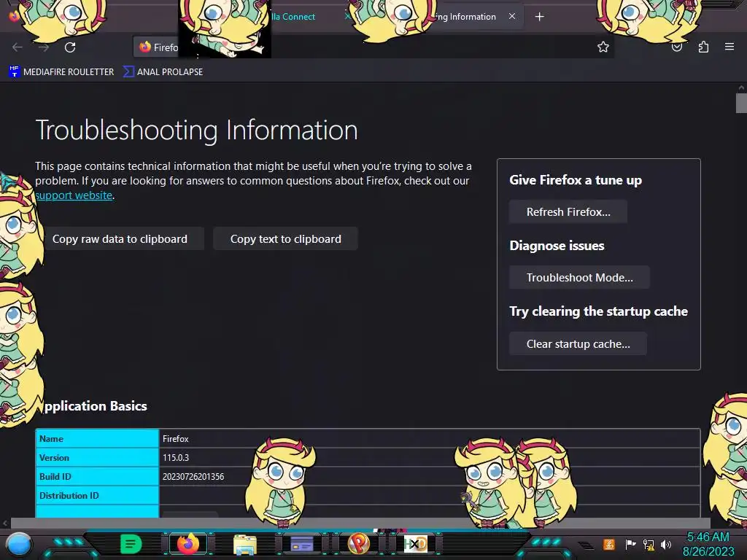This screenshot has width=747, height=560.
Task: Open the green chat app on the taskbar
Action: click(x=131, y=544)
